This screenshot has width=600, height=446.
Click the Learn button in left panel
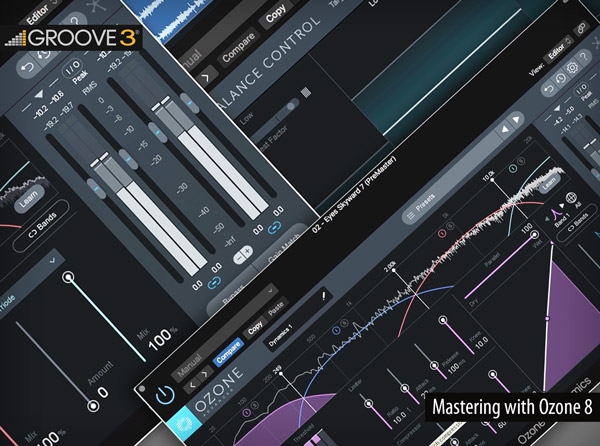pos(29,198)
